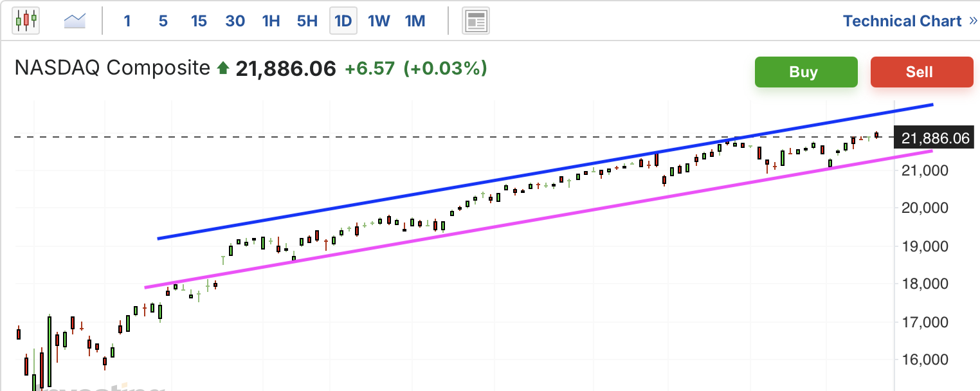Select the 1D interval

point(343,21)
